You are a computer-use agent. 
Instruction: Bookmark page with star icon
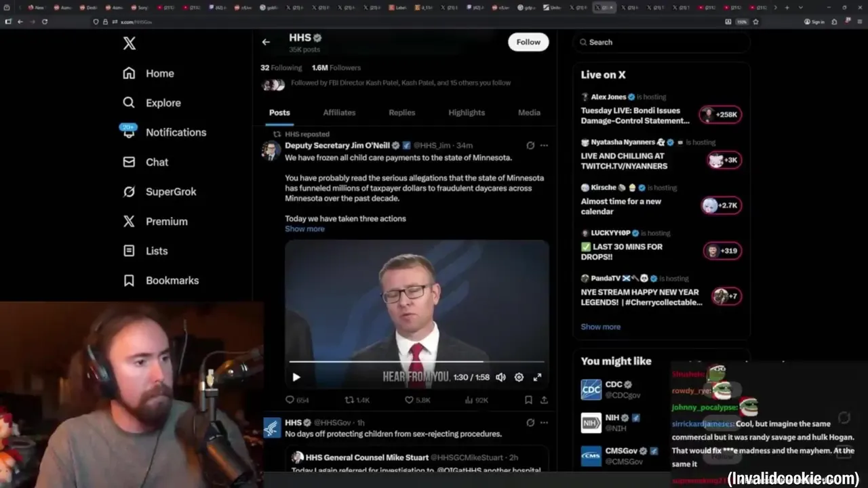click(755, 22)
